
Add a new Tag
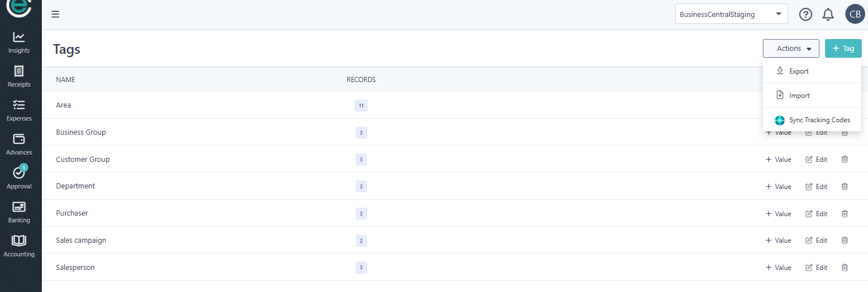tap(843, 49)
